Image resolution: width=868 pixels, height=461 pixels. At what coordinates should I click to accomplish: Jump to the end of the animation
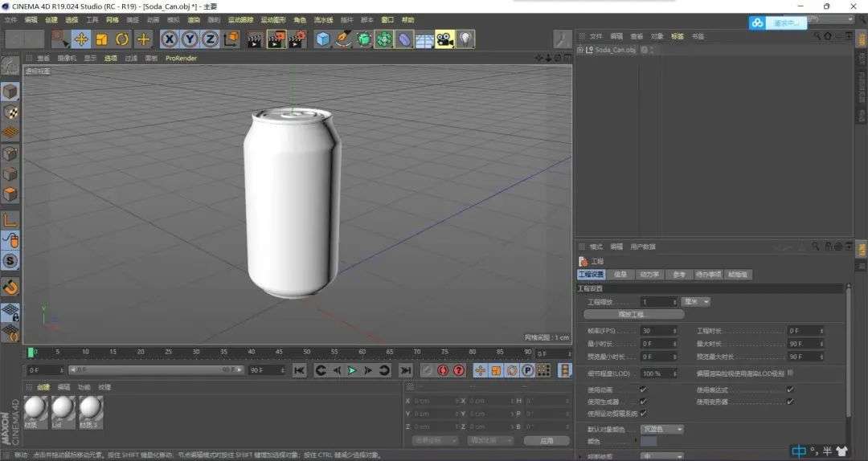[406, 370]
